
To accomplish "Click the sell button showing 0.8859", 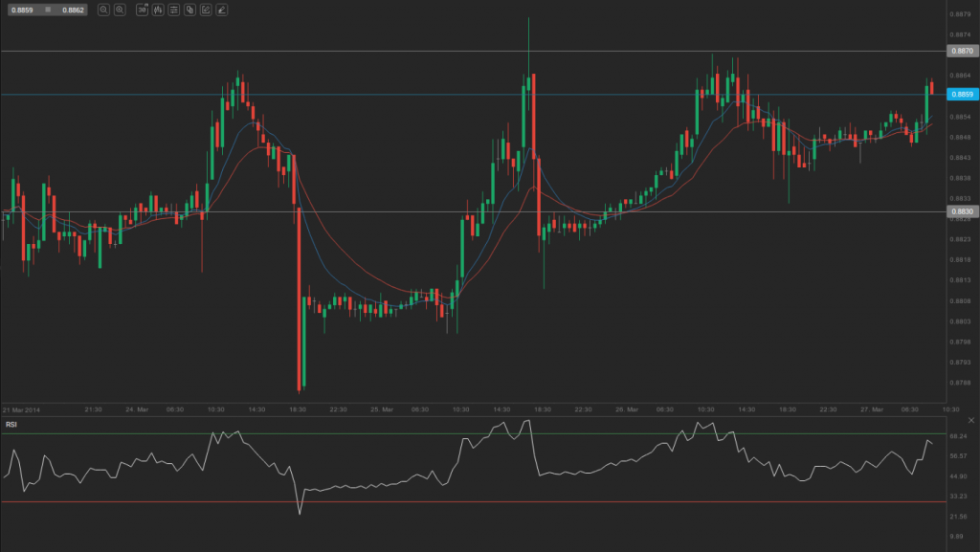I will [x=23, y=9].
